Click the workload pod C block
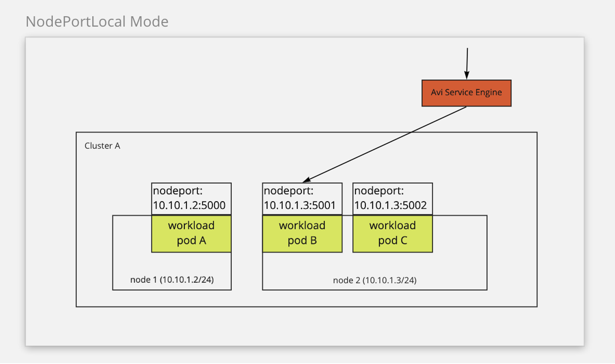The image size is (615, 364). pyautogui.click(x=392, y=234)
